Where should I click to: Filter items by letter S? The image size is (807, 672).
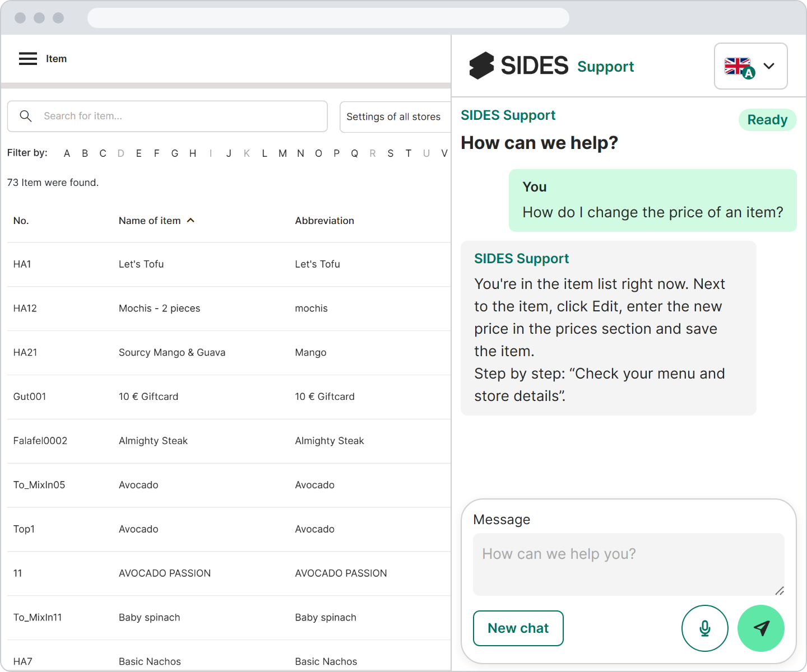tap(390, 153)
